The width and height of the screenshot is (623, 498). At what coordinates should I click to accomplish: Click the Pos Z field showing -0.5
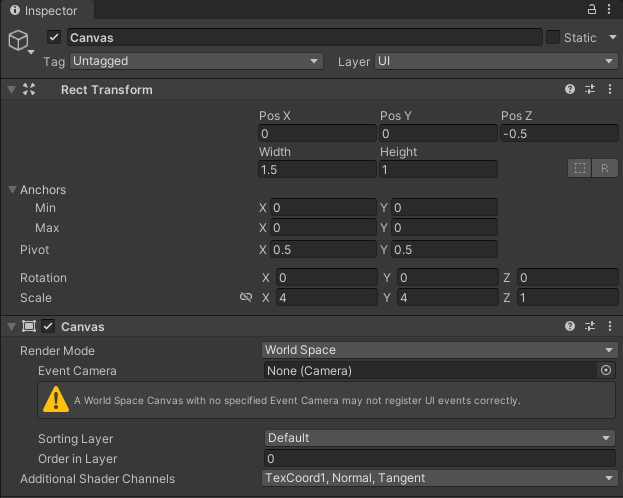point(559,134)
